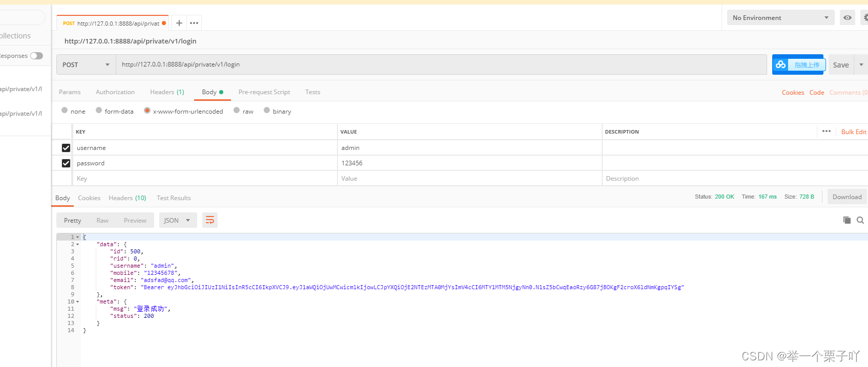Toggle the wrap lines icon in response
The width and height of the screenshot is (868, 367).
click(x=210, y=220)
